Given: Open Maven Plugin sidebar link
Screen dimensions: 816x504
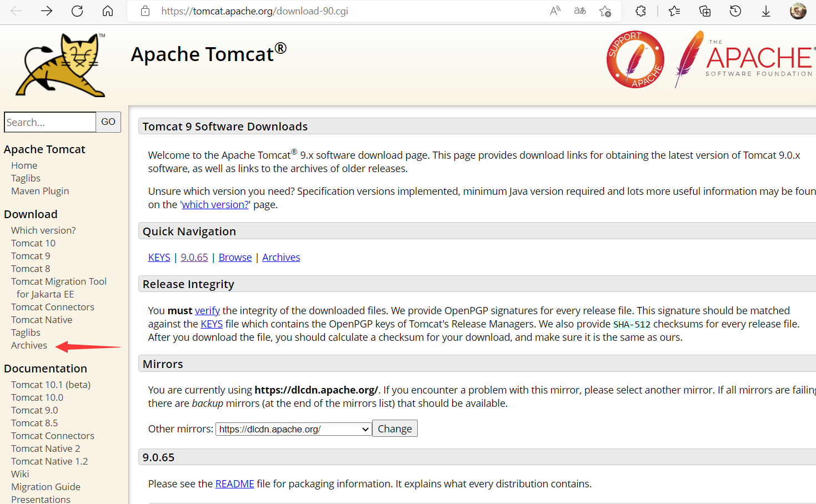Looking at the screenshot, I should pos(40,191).
